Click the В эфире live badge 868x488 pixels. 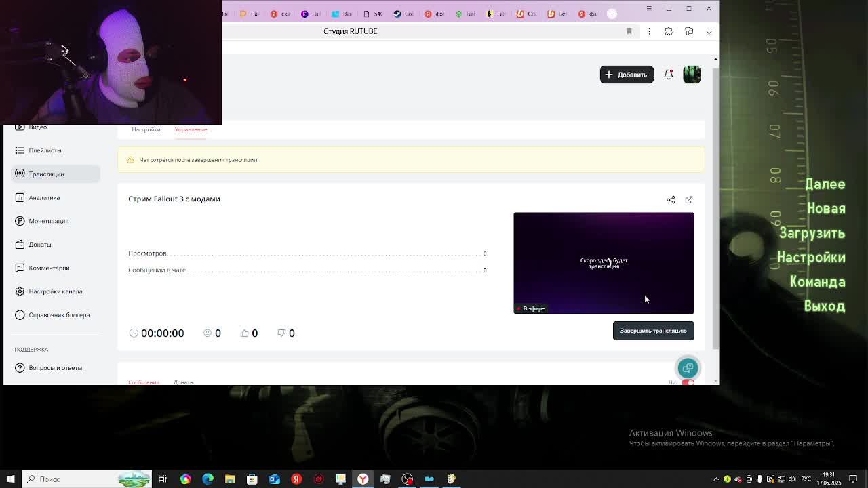pyautogui.click(x=531, y=308)
